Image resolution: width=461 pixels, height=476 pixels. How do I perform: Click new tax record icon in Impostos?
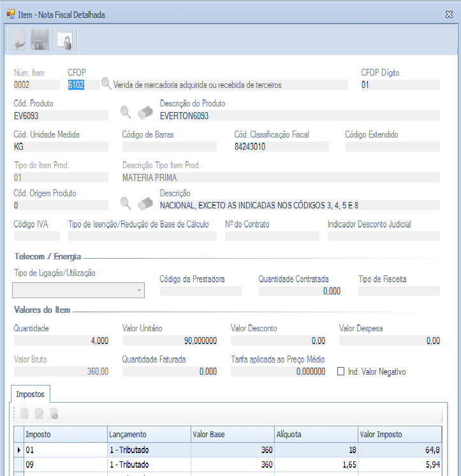click(x=25, y=414)
